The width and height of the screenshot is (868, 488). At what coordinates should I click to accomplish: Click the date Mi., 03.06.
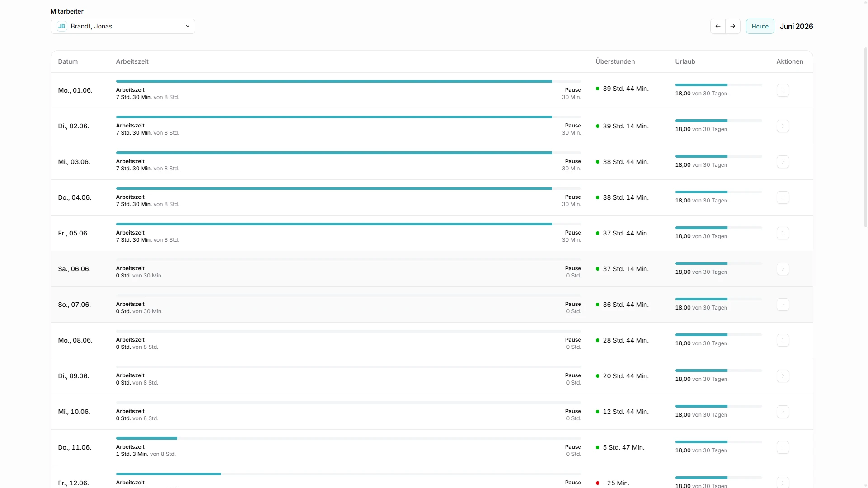pyautogui.click(x=74, y=162)
